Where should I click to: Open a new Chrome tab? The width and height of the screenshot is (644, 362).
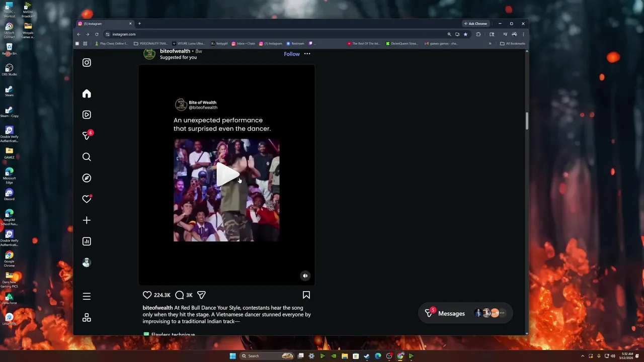(139, 24)
